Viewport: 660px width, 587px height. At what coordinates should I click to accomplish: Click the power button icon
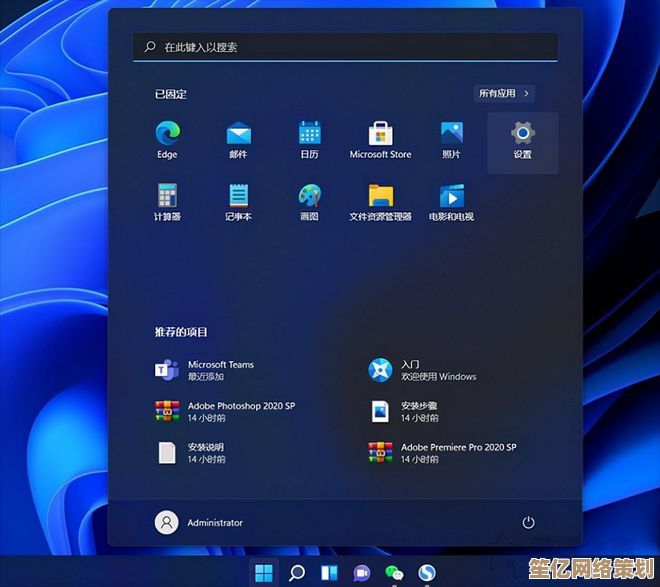tap(528, 523)
